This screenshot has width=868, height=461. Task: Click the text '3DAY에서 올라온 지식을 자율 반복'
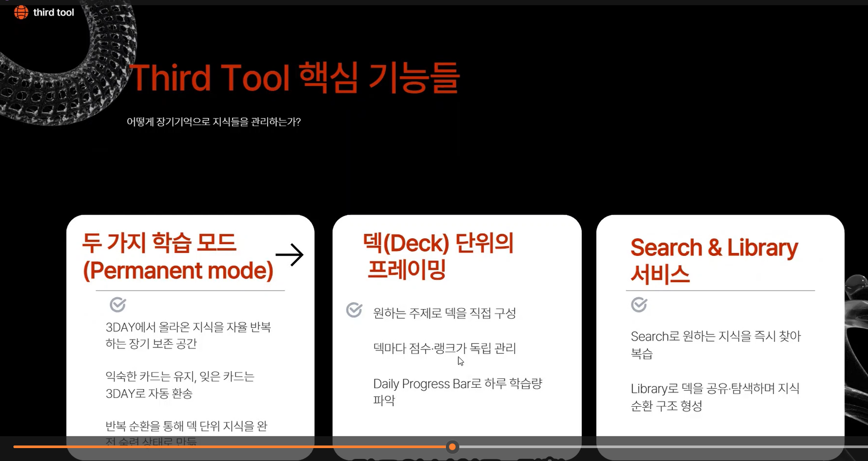point(188,327)
